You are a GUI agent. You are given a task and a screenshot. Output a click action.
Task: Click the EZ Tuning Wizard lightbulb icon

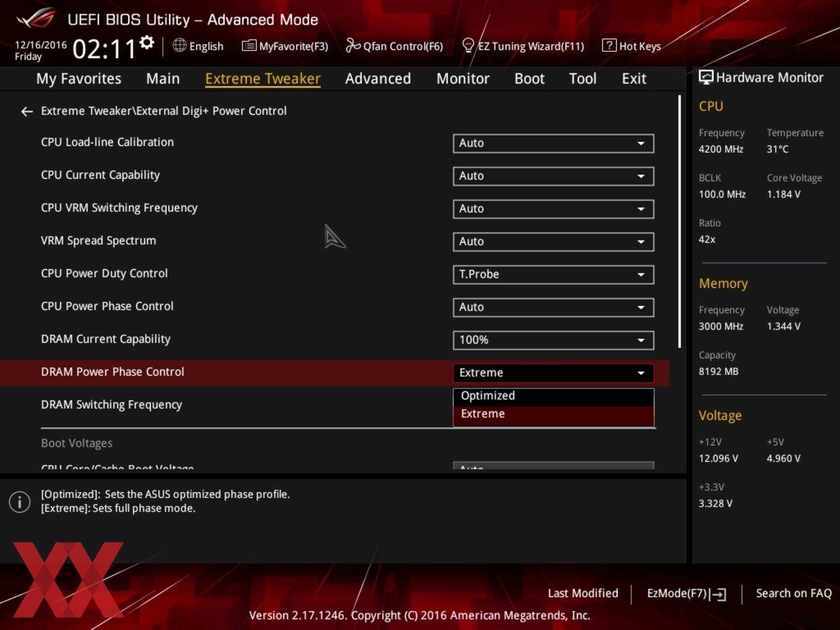click(x=468, y=45)
